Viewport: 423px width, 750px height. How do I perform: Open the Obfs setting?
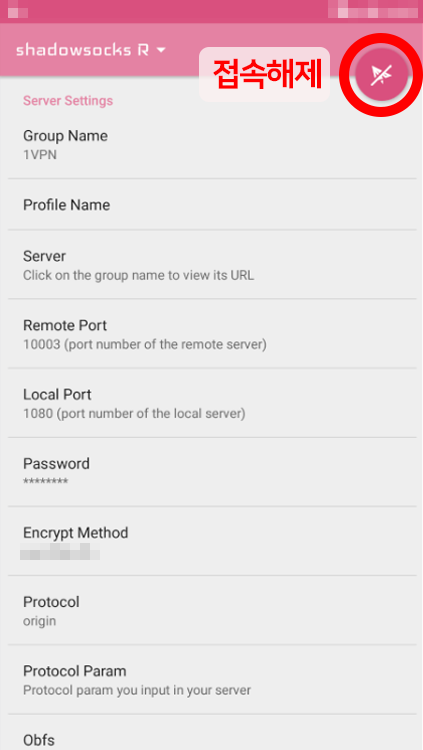click(x=212, y=733)
